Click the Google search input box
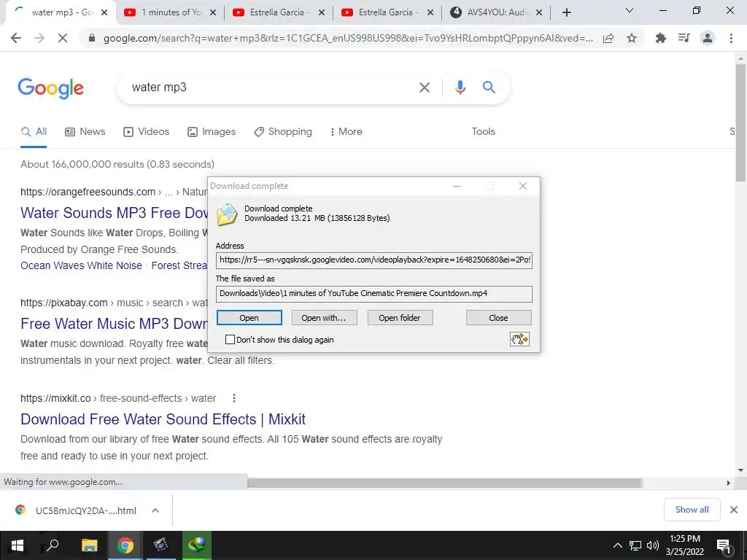 point(269,87)
